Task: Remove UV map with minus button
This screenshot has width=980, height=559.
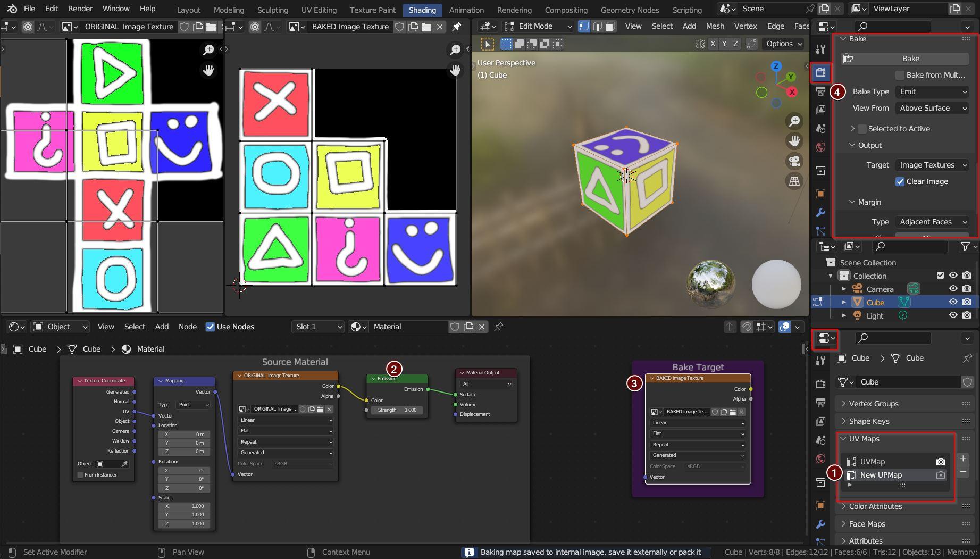Action: (x=963, y=472)
